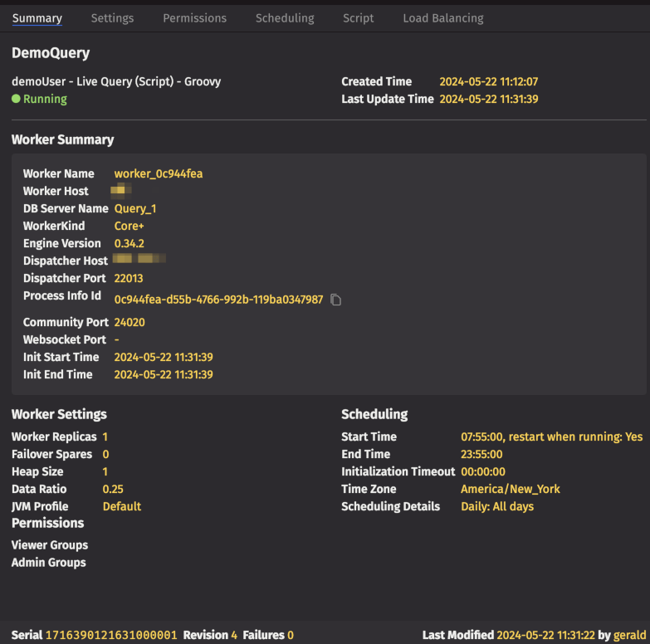Image resolution: width=650 pixels, height=644 pixels.
Task: Open the Summary tab
Action: click(37, 18)
